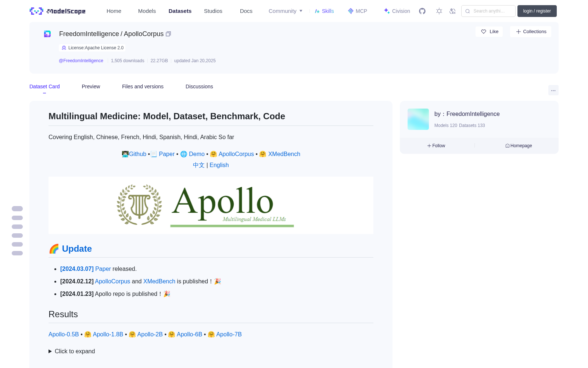Jump to the Update heading link
This screenshot has height=368, width=588.
point(77,249)
